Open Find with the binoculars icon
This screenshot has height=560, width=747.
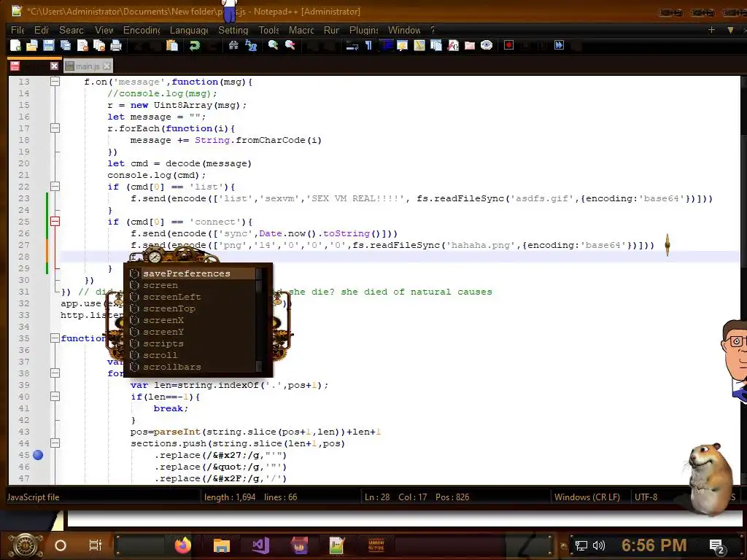click(x=233, y=45)
